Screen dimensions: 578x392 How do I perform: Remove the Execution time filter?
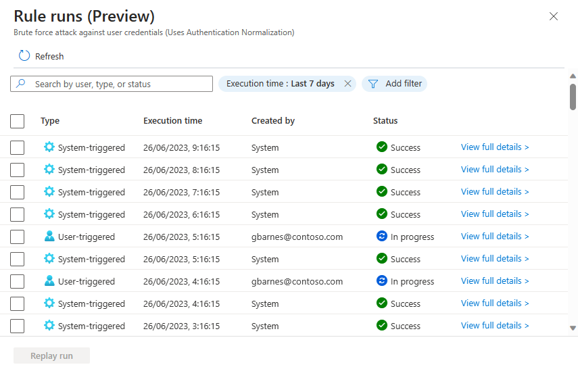(x=347, y=84)
